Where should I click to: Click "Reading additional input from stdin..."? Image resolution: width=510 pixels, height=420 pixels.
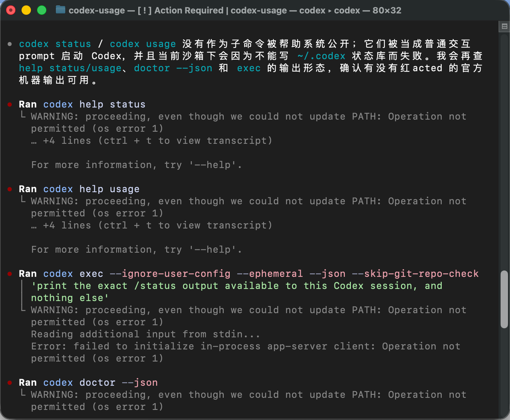click(x=145, y=334)
